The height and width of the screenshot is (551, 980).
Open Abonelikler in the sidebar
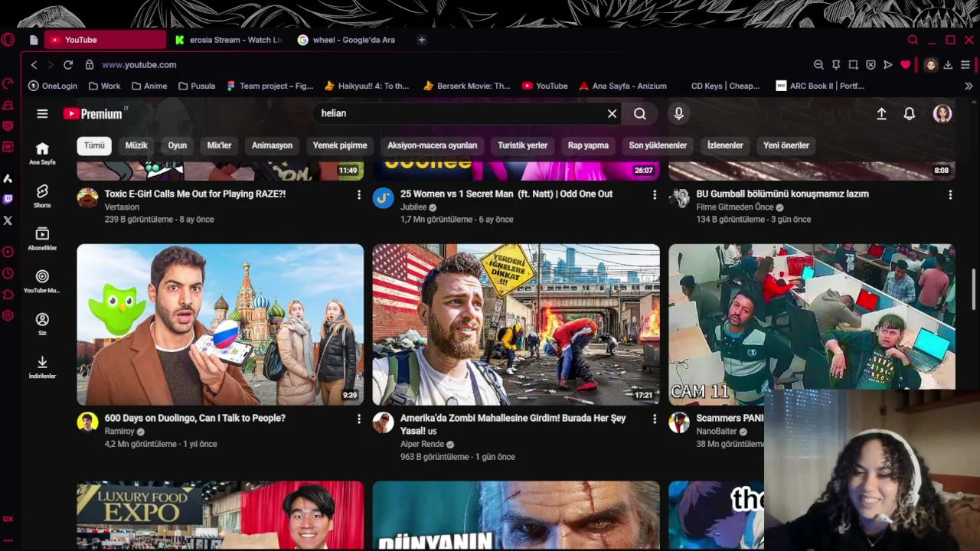(x=42, y=239)
